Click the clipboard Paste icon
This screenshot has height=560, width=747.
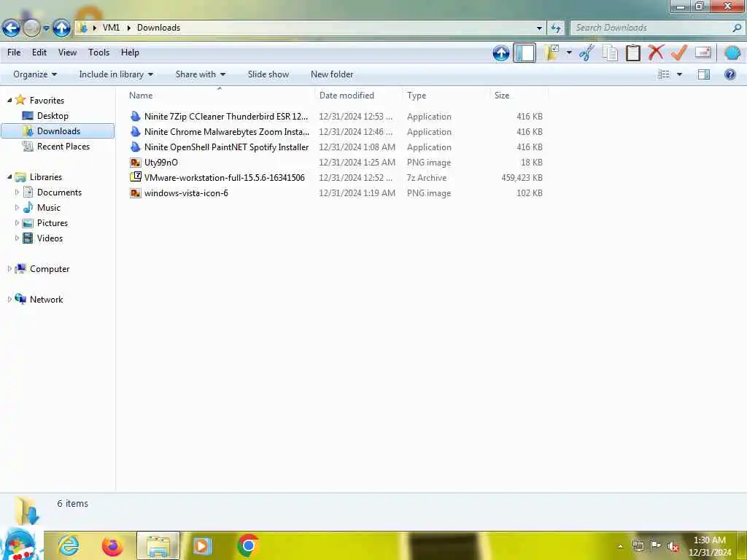632,52
